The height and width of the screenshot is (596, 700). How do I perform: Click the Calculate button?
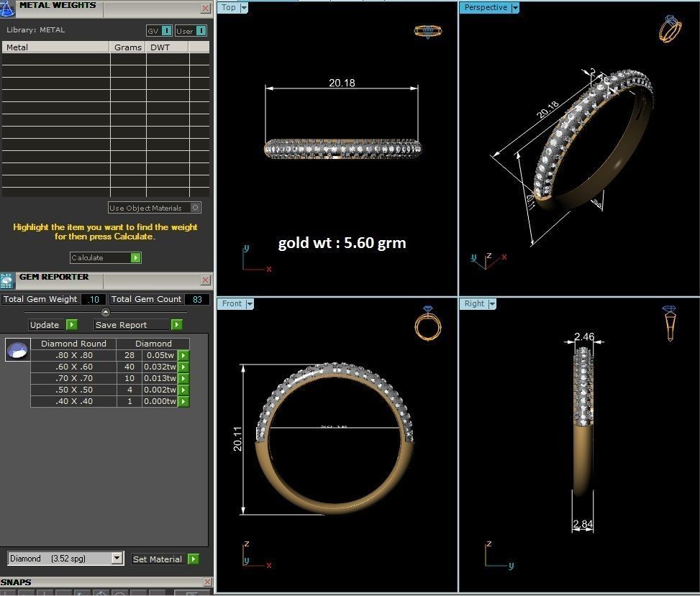pyautogui.click(x=105, y=258)
